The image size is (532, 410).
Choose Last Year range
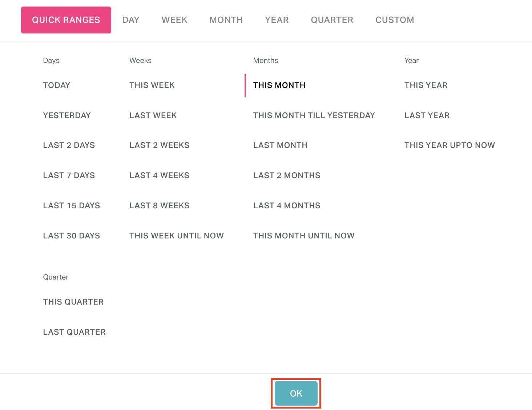coord(427,115)
